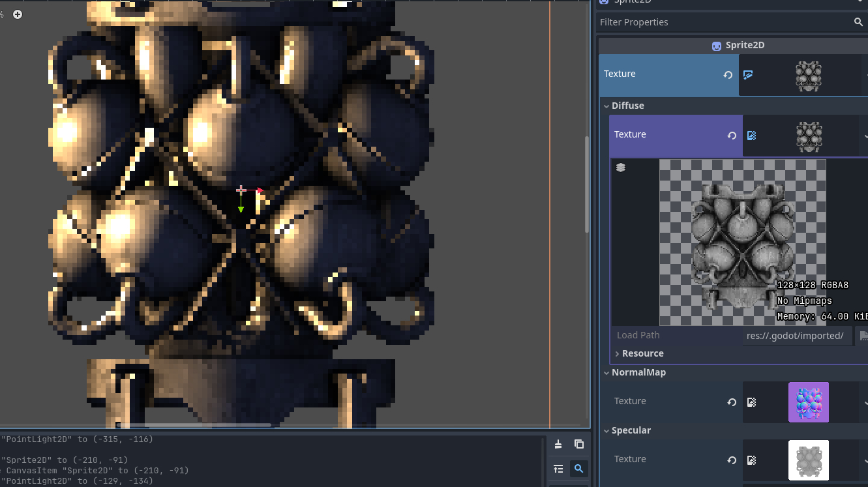The height and width of the screenshot is (487, 868).
Task: Expand the Resource section
Action: (618, 353)
